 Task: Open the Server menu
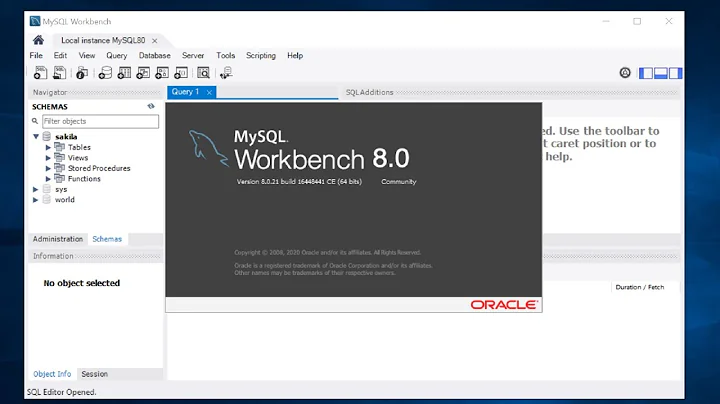(x=193, y=56)
